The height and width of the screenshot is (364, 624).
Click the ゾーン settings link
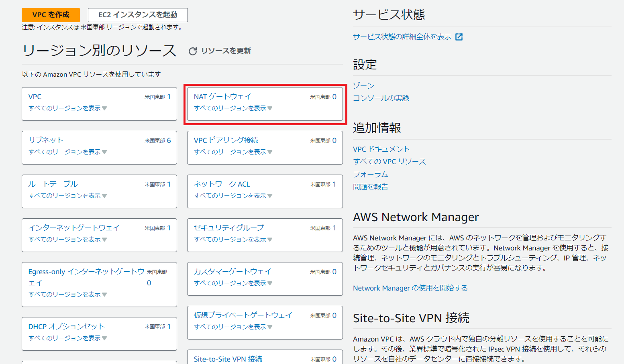pos(363,85)
